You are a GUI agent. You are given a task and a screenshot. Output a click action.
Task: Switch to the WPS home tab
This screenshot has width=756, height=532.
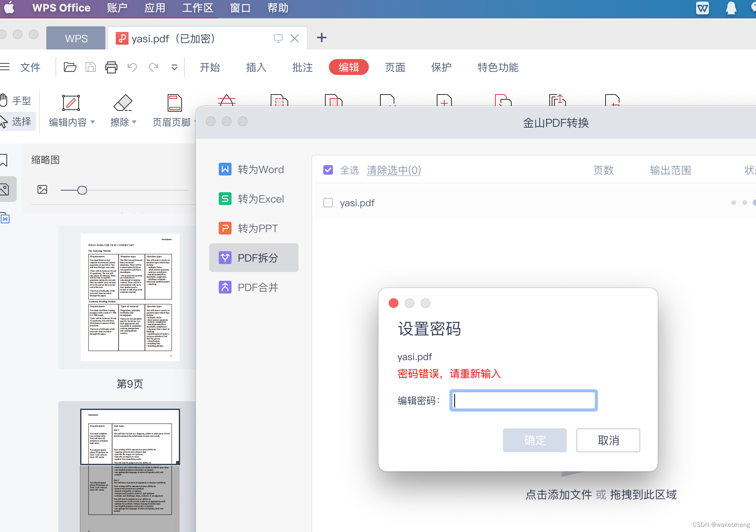pos(76,38)
